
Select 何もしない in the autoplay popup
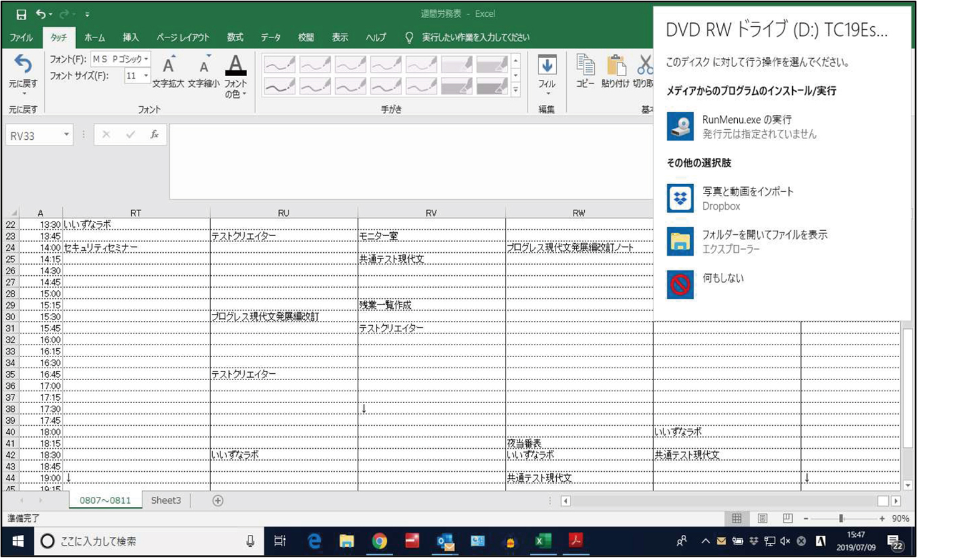(x=723, y=279)
